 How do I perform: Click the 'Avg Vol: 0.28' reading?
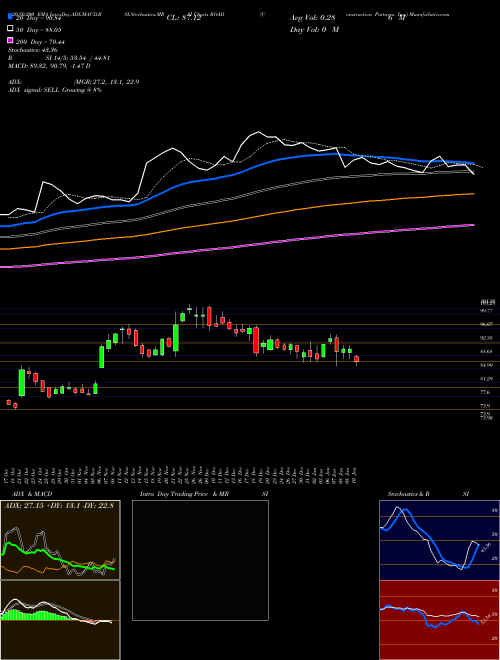[x=312, y=18]
